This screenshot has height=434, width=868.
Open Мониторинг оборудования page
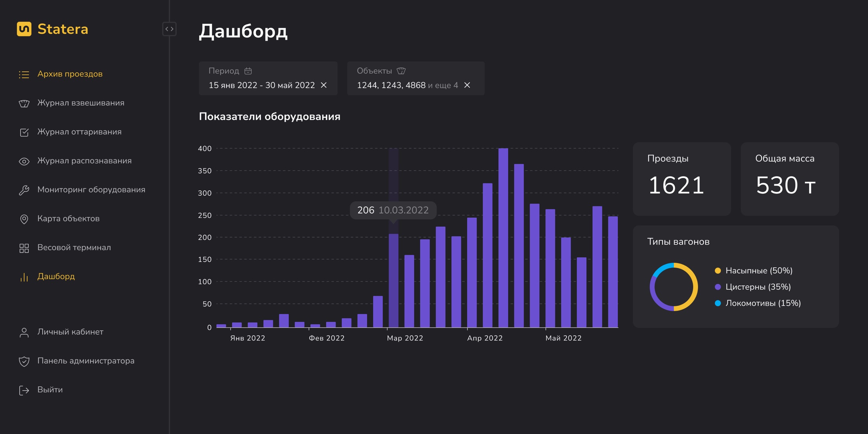click(x=91, y=190)
